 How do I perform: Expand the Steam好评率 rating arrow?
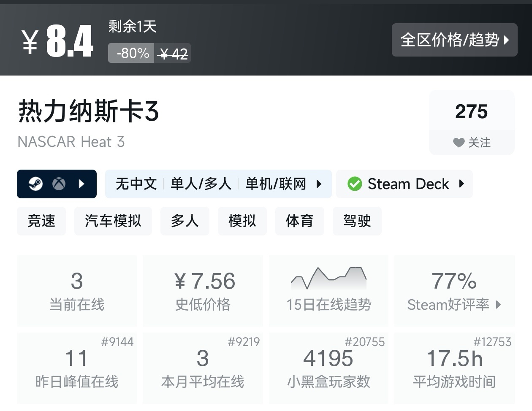click(499, 305)
